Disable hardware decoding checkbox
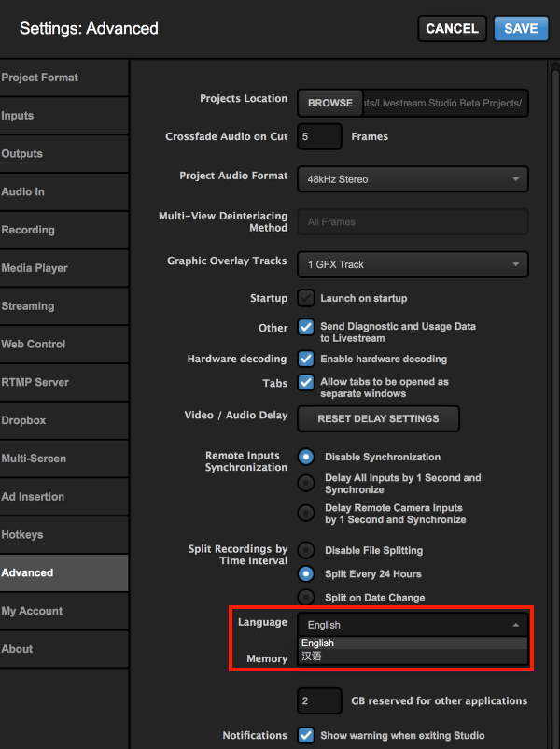The image size is (560, 749). [x=305, y=359]
